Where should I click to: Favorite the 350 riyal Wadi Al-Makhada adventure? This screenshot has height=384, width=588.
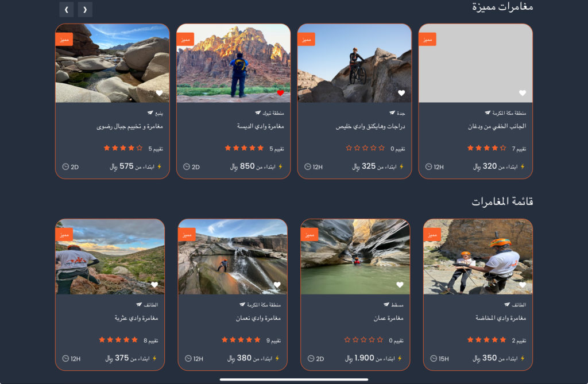coord(523,285)
